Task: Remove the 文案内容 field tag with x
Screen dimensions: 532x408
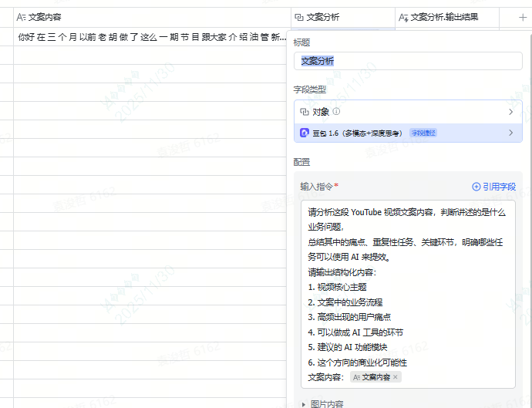Action: point(396,377)
